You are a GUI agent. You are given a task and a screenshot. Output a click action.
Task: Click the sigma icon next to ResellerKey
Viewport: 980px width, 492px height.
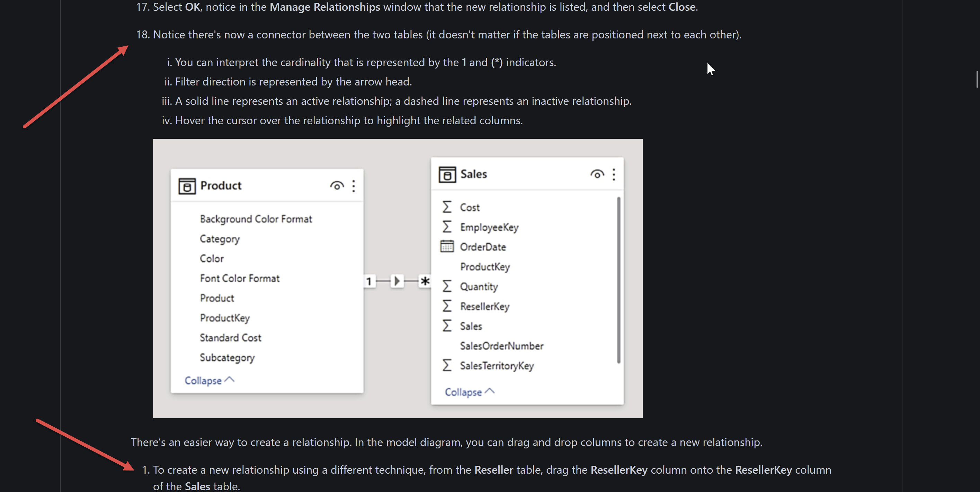tap(447, 306)
